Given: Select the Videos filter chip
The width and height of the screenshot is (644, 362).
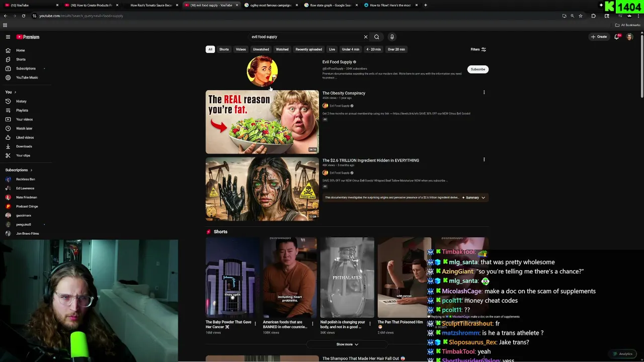Looking at the screenshot, I should 241,49.
